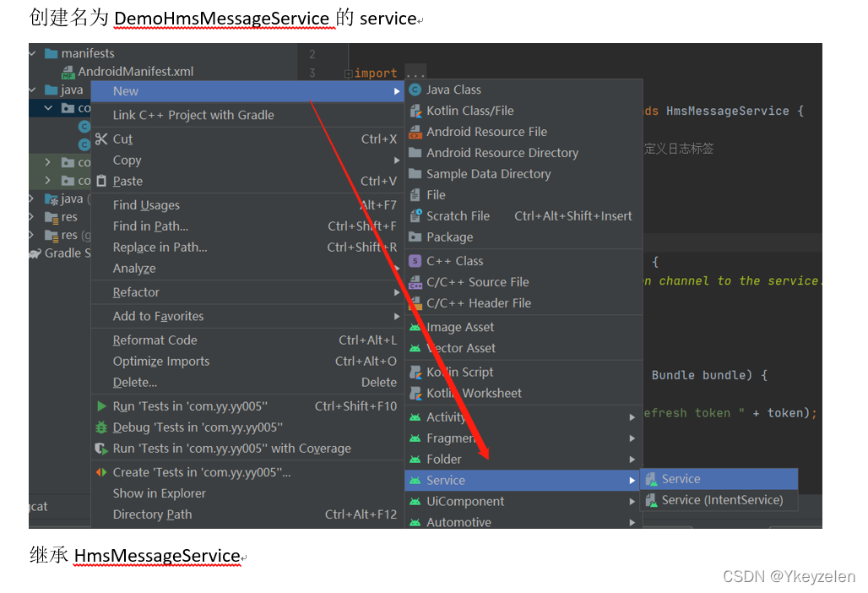Click the File icon in New submenu
This screenshot has width=868, height=593.
click(x=415, y=195)
